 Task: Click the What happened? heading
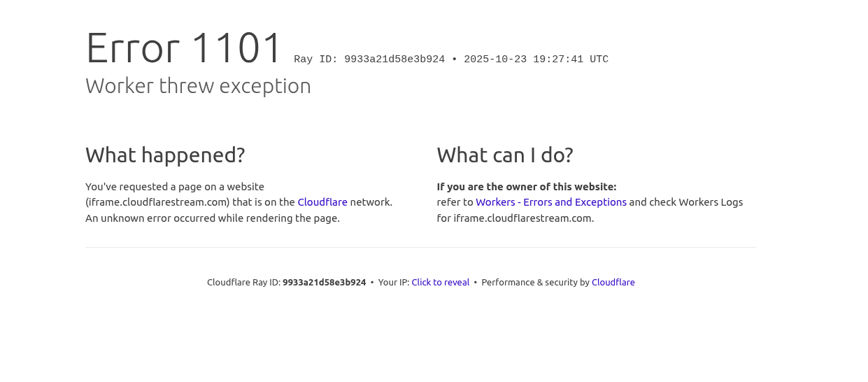[165, 155]
